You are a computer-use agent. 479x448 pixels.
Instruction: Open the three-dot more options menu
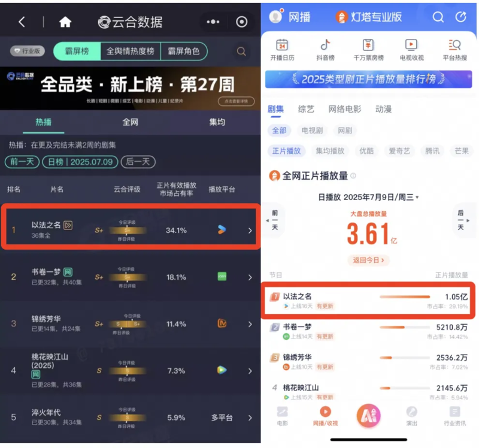click(213, 22)
